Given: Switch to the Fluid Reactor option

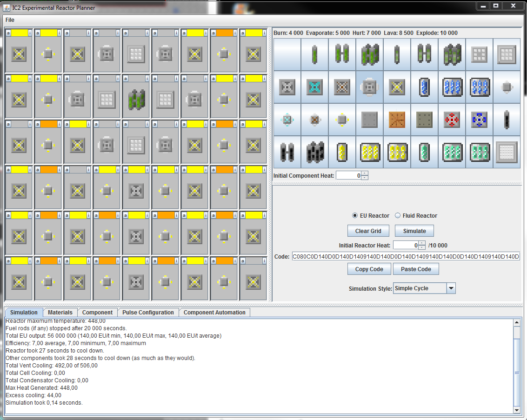Looking at the screenshot, I should click(398, 216).
